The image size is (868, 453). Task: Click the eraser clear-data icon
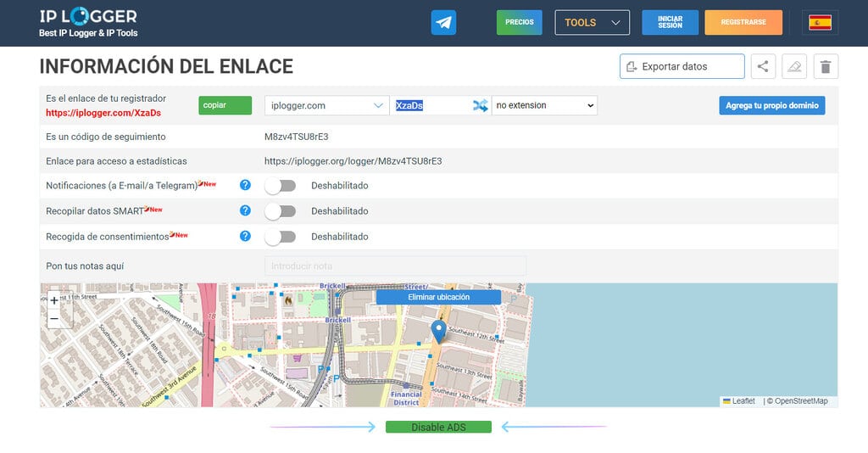794,66
